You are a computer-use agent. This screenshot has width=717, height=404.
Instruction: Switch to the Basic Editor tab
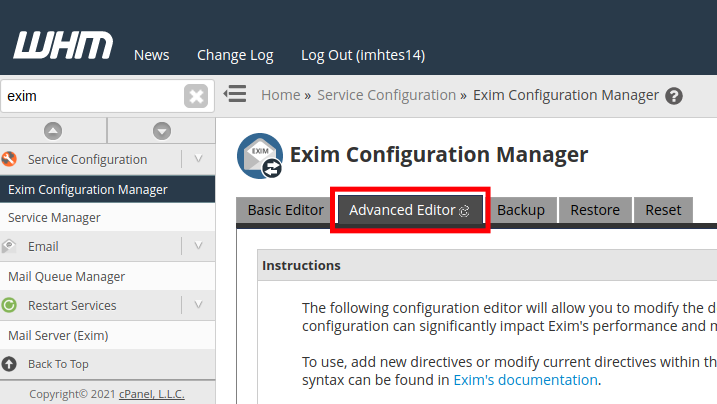(x=285, y=210)
